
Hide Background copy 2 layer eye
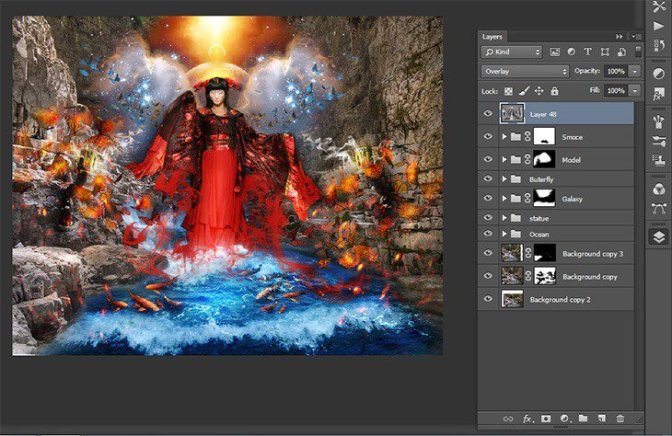click(x=488, y=299)
